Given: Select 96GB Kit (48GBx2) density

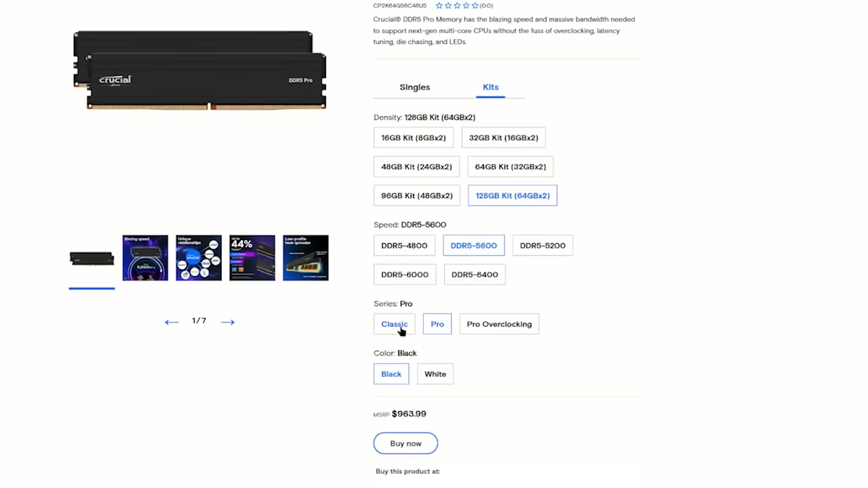Looking at the screenshot, I should tap(416, 196).
